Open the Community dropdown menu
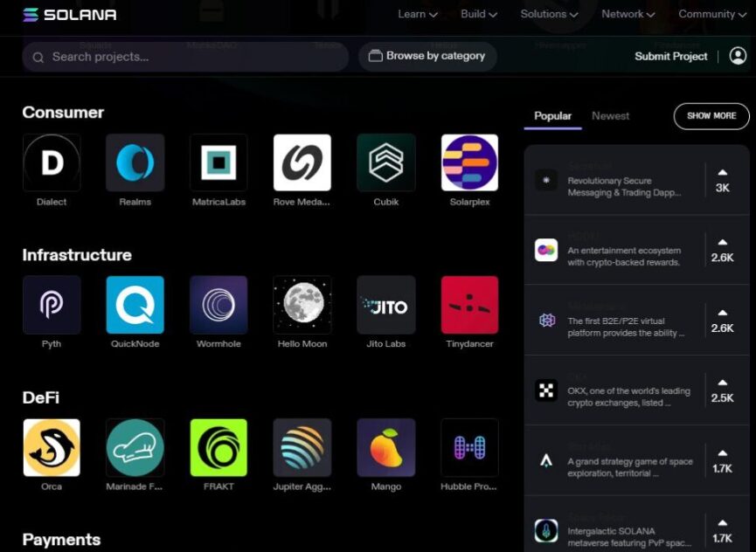 (712, 14)
